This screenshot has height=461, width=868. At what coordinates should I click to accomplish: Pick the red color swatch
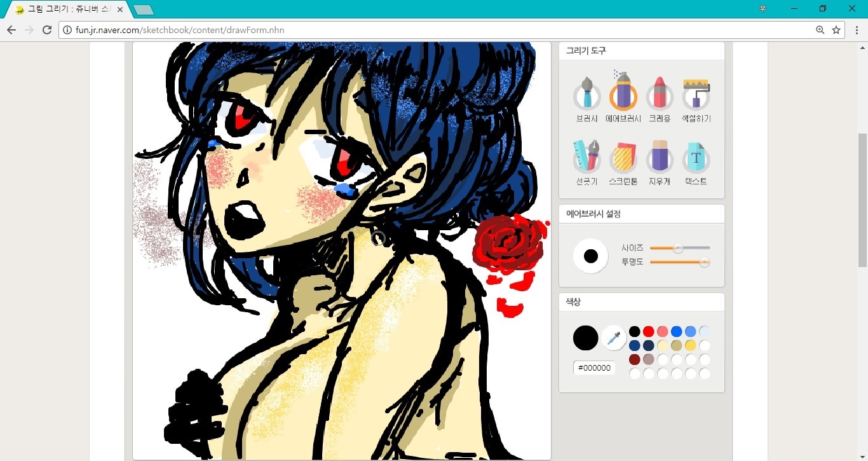point(648,331)
